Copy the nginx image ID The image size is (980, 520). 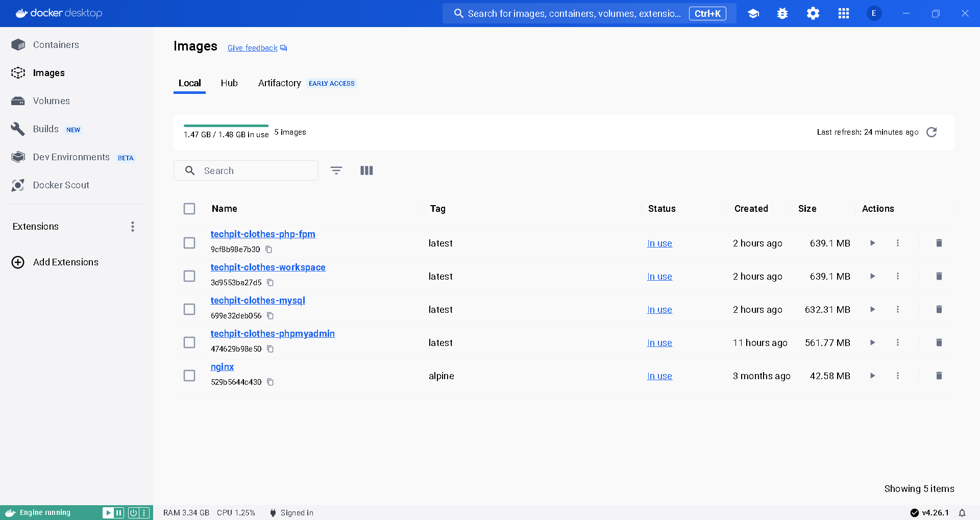tap(269, 382)
